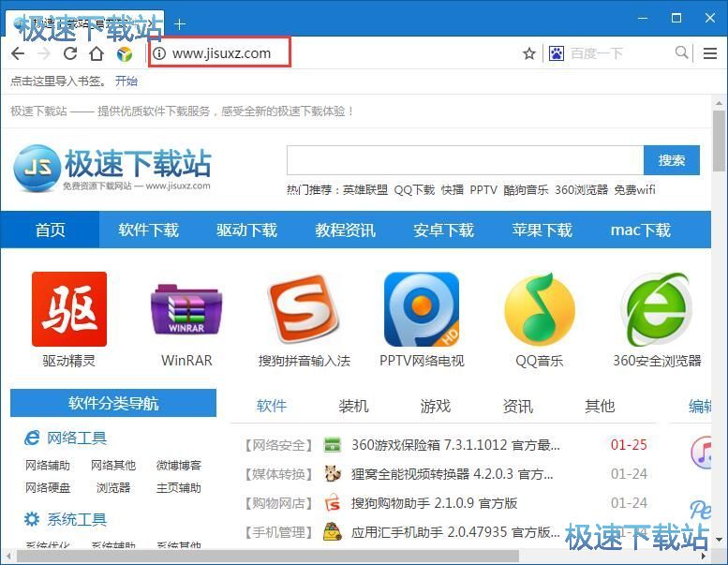
Task: Open the WinRAR app icon
Action: pyautogui.click(x=186, y=309)
